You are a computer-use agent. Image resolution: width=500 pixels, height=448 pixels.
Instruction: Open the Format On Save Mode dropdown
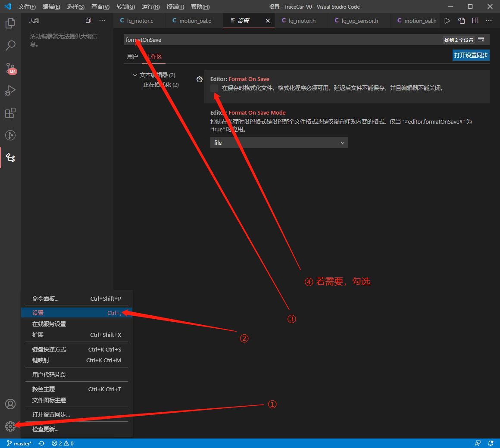click(x=279, y=143)
